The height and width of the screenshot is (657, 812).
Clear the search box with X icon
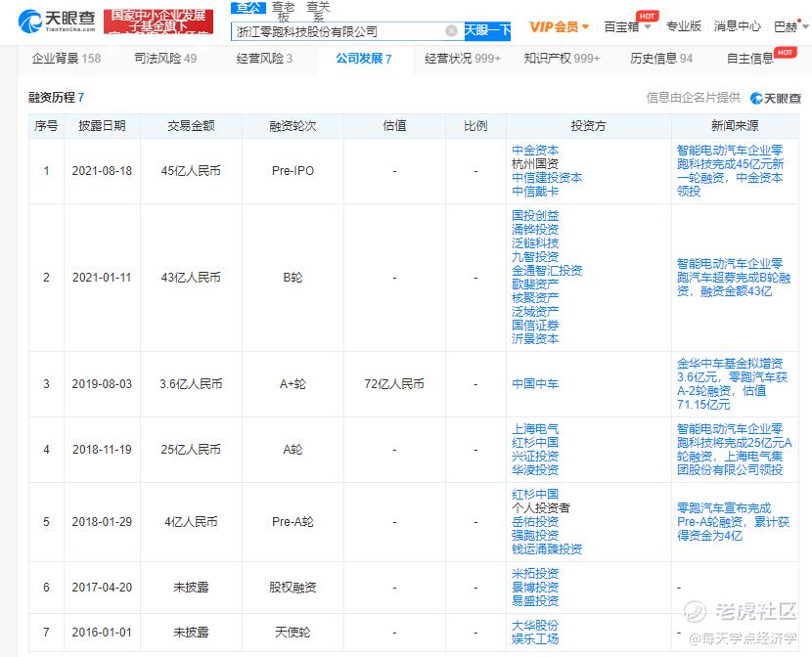point(451,31)
